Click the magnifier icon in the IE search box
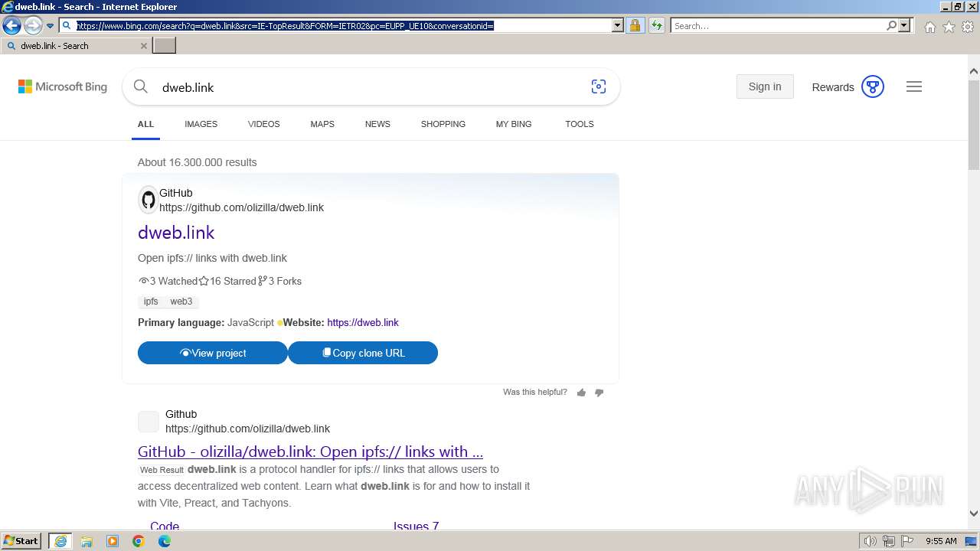Screen dimensions: 980x551 tap(891, 26)
